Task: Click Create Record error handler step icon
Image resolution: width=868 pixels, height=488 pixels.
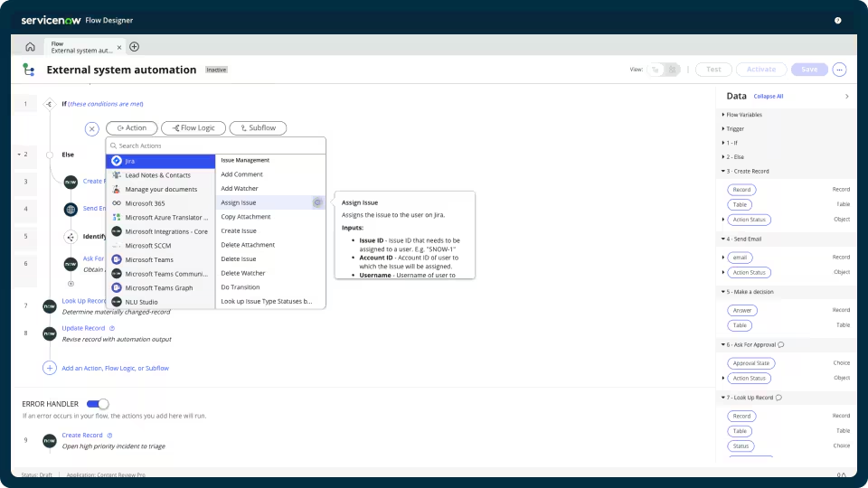Action: click(x=49, y=440)
